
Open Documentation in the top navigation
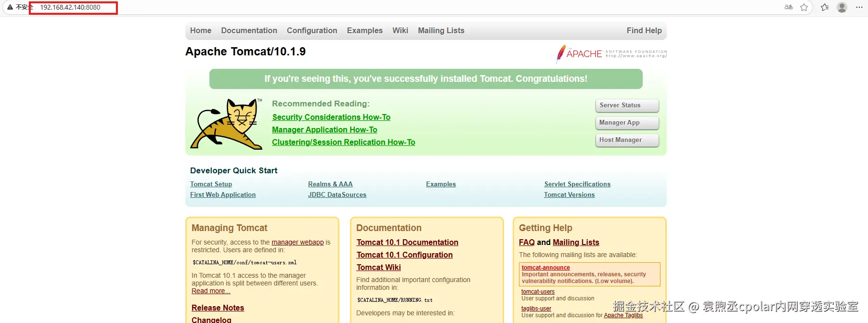tap(249, 30)
